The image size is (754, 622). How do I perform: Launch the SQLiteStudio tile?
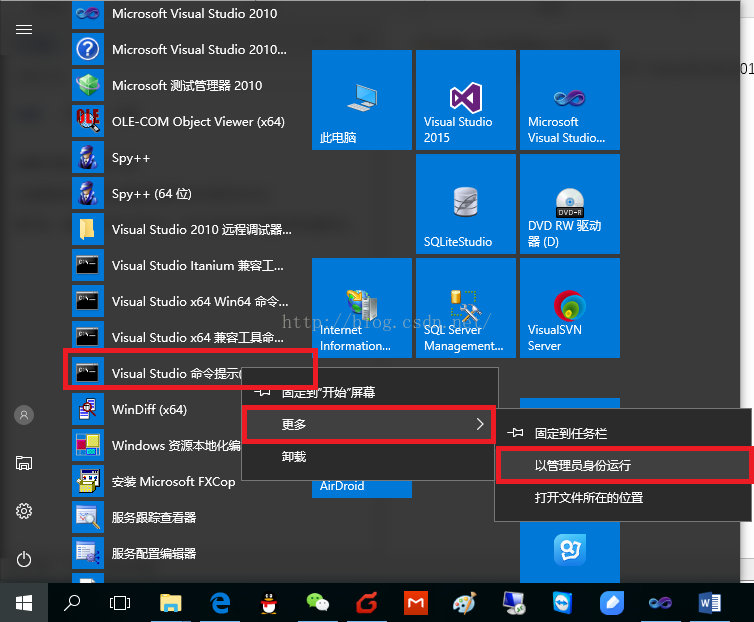click(465, 204)
